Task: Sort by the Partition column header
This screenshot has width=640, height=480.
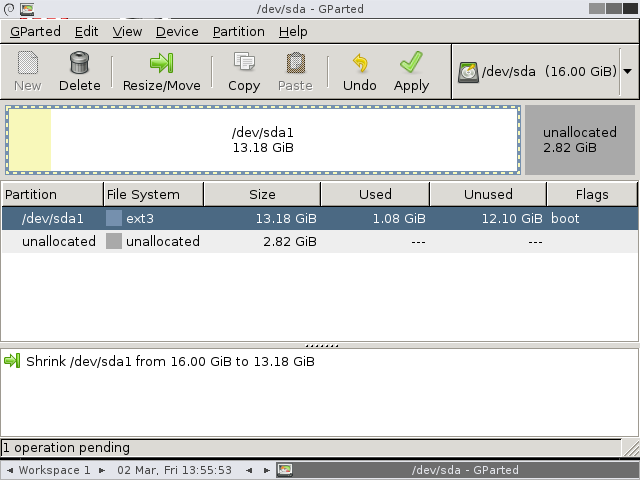Action: (x=53, y=194)
